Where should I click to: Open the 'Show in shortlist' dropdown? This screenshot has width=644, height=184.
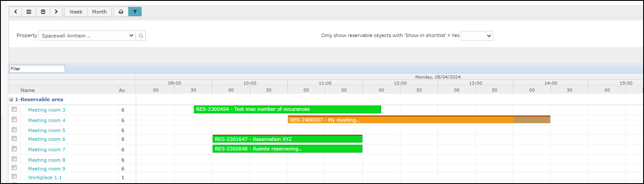[x=477, y=36]
